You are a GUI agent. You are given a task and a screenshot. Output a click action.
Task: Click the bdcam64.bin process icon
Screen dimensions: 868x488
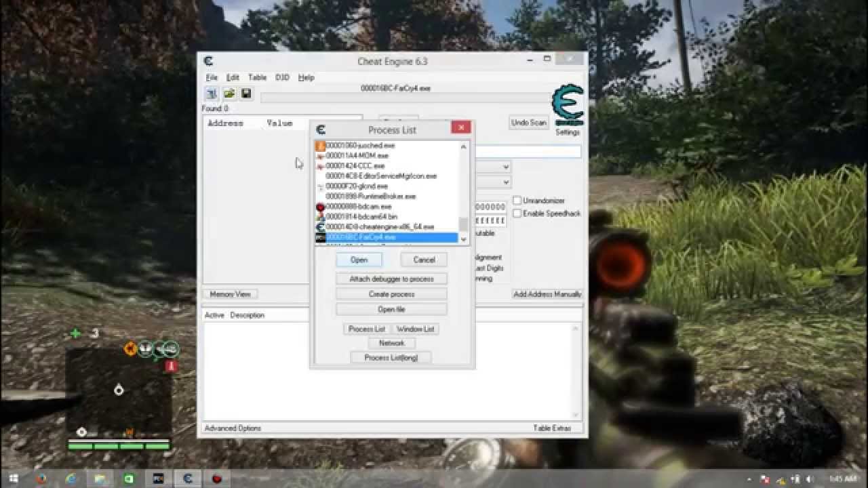click(x=321, y=217)
